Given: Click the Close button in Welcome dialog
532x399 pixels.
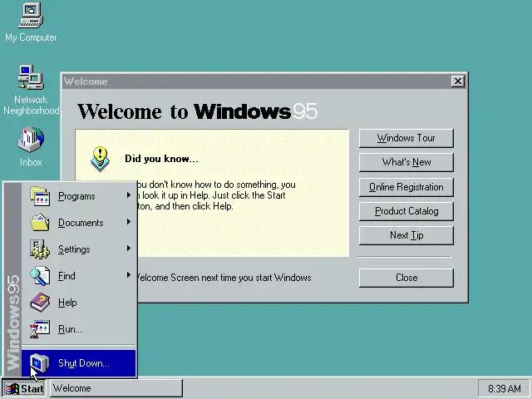Looking at the screenshot, I should pyautogui.click(x=406, y=278).
